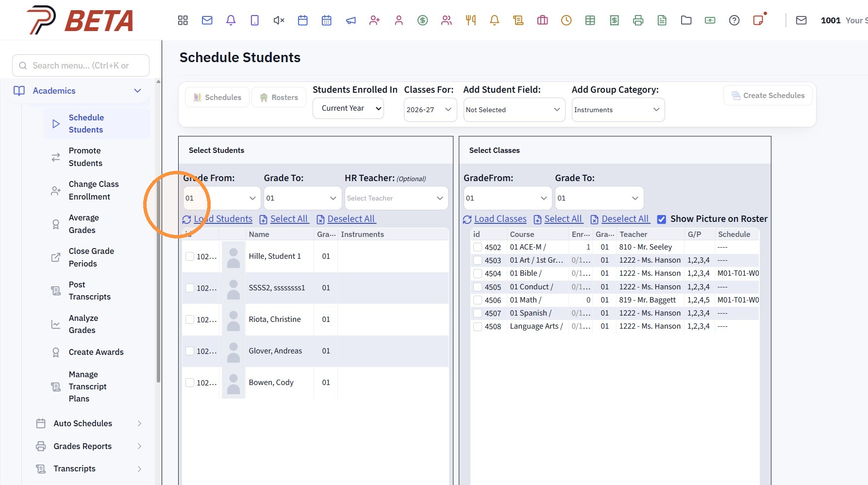Screen dimensions: 868x485
Task: Open the folder icon in top toolbar
Action: [686, 20]
